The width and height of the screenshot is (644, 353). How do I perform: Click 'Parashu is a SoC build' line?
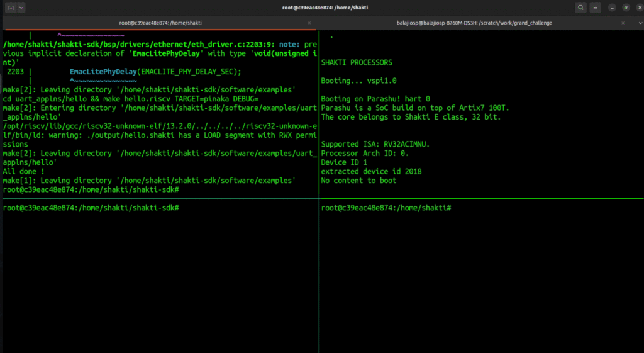tap(415, 108)
